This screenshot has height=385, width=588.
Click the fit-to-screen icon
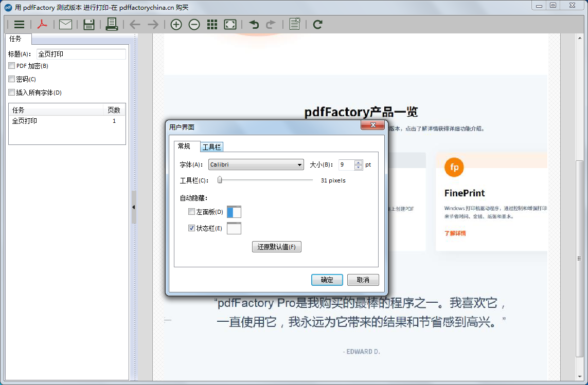tap(230, 25)
